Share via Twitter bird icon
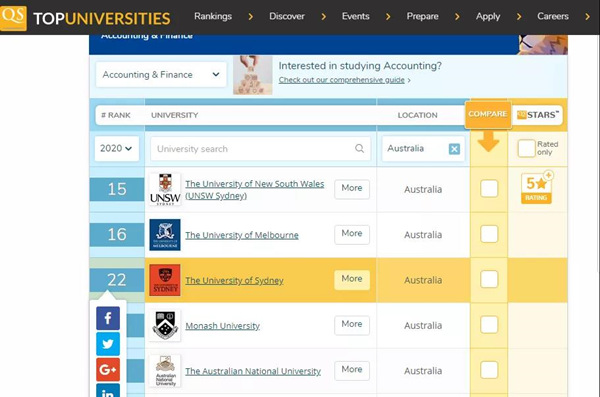The image size is (600, 397). pyautogui.click(x=108, y=344)
